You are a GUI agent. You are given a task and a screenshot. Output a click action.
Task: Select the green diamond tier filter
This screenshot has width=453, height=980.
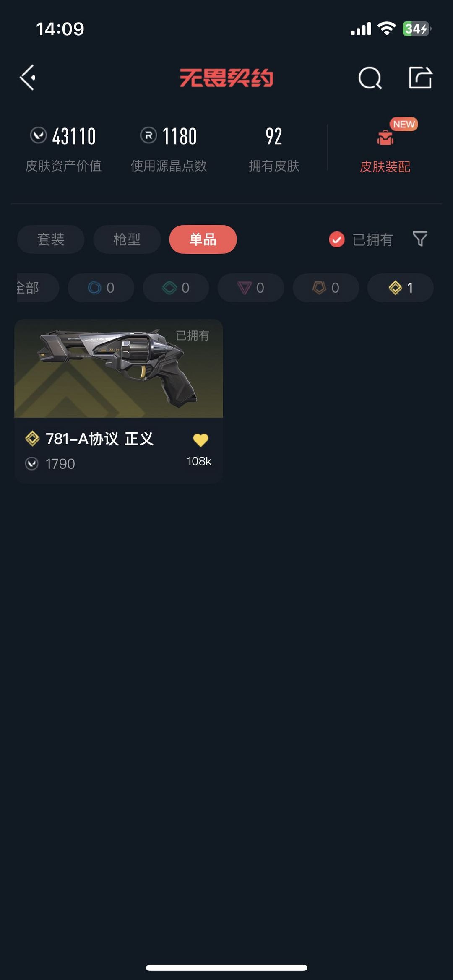pos(176,288)
